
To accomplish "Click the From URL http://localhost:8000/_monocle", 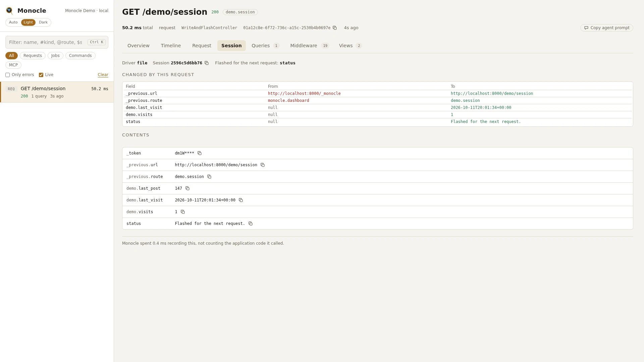I will pyautogui.click(x=304, y=94).
